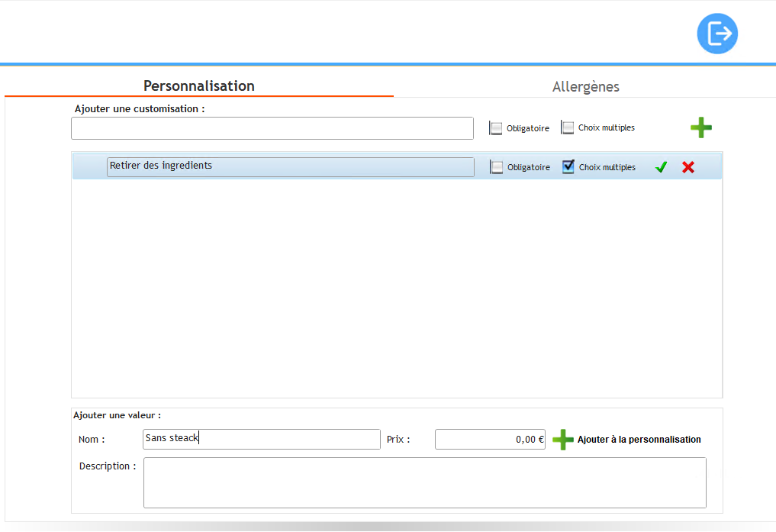The height and width of the screenshot is (532, 776).
Task: Select the highlighted row by its left margin
Action: pyautogui.click(x=89, y=167)
